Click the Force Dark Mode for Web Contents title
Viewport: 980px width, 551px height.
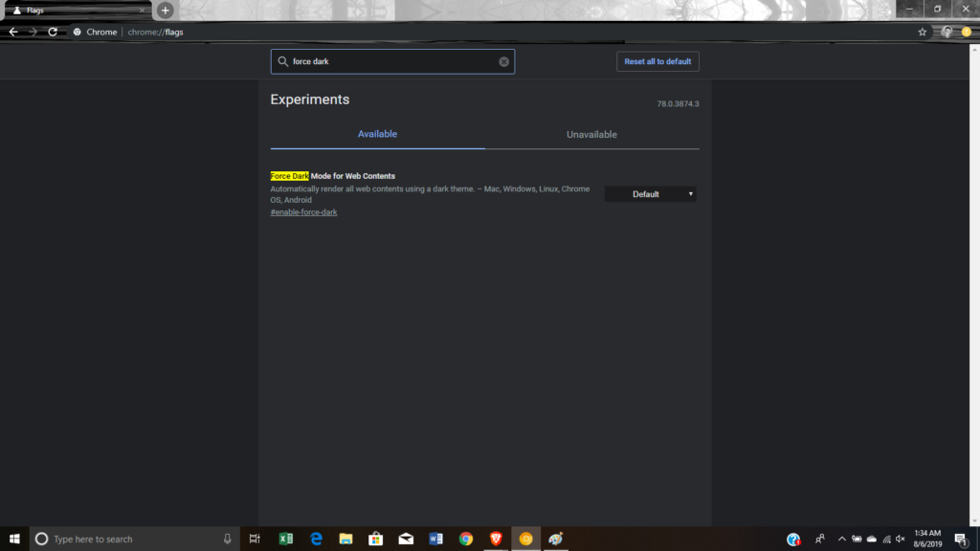(332, 176)
